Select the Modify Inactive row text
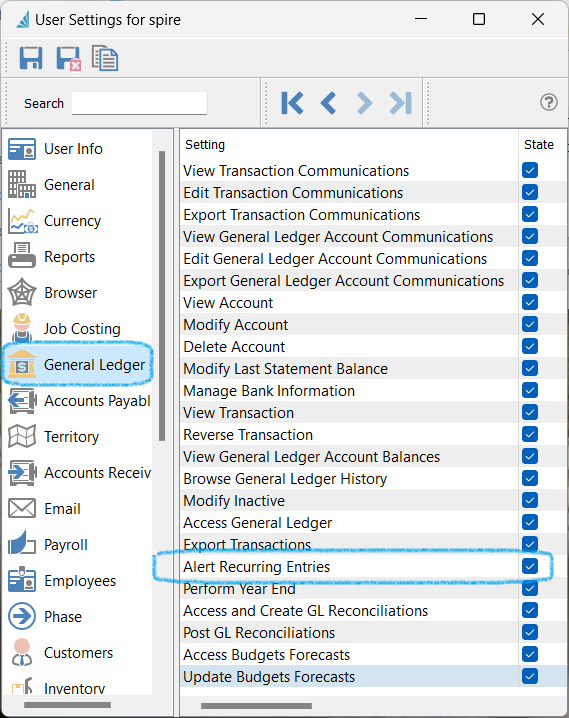The height and width of the screenshot is (718, 569). pyautogui.click(x=234, y=500)
